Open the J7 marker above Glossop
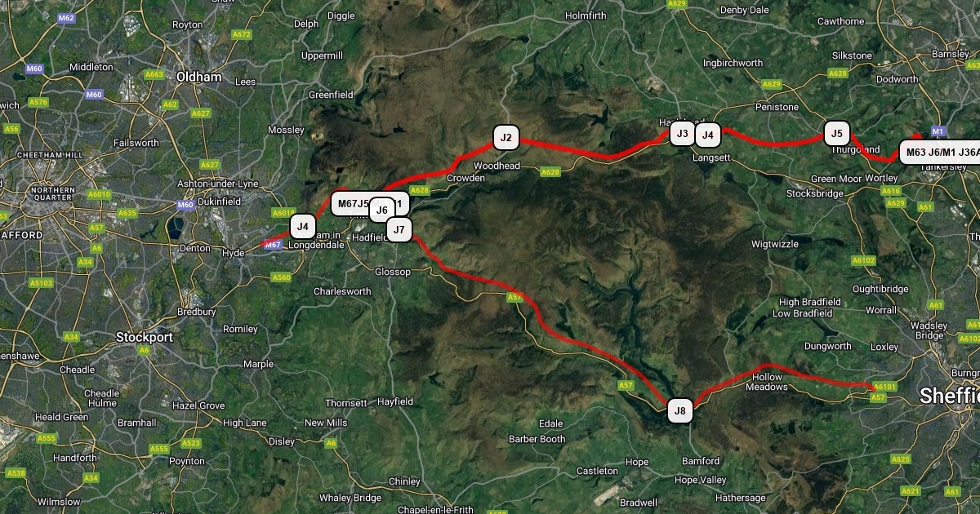This screenshot has height=514, width=980. (x=399, y=230)
